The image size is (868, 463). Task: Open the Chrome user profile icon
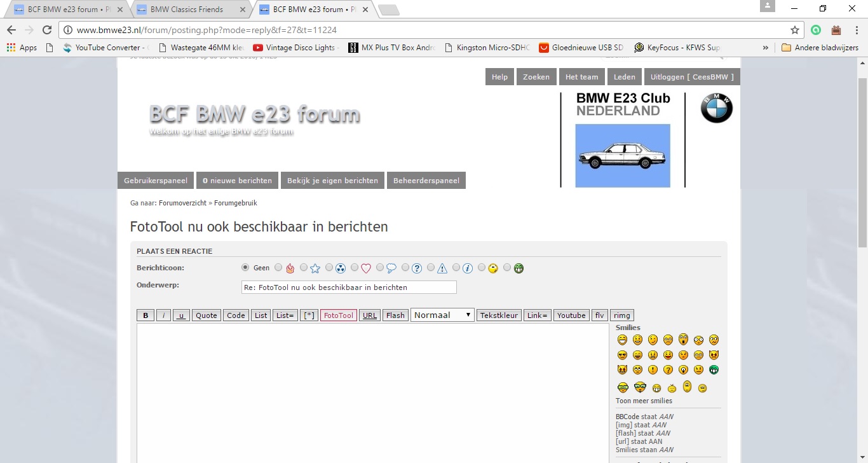768,6
